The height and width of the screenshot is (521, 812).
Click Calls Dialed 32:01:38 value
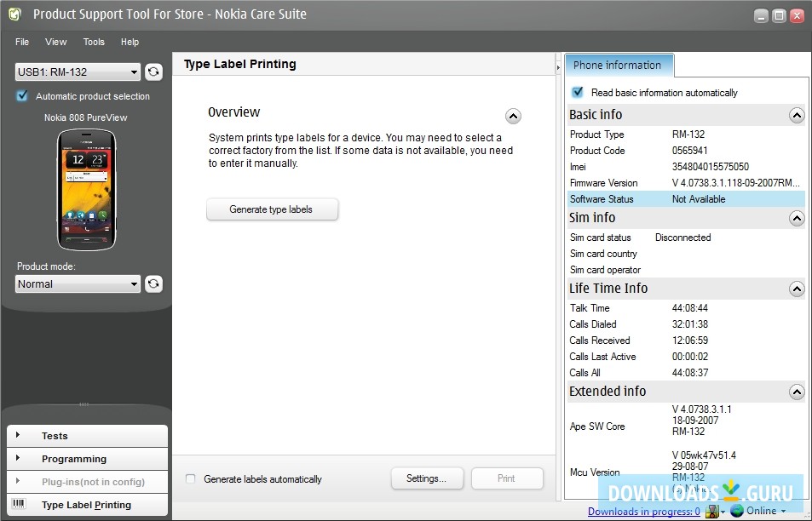(690, 323)
